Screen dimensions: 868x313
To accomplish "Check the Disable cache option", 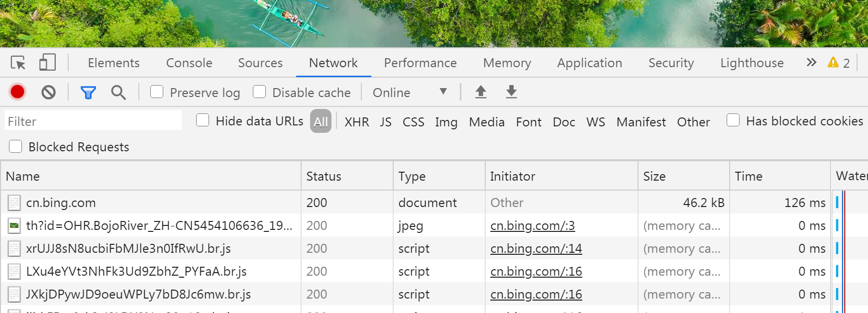I will [x=259, y=92].
